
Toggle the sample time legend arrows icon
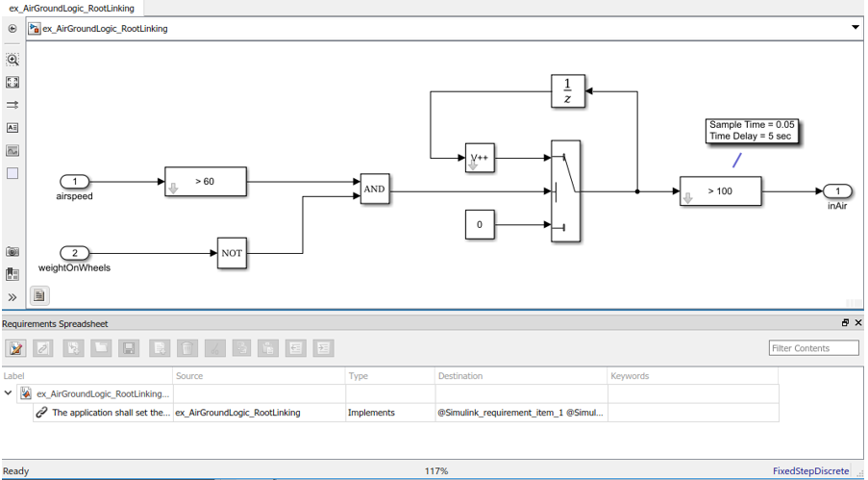12,105
